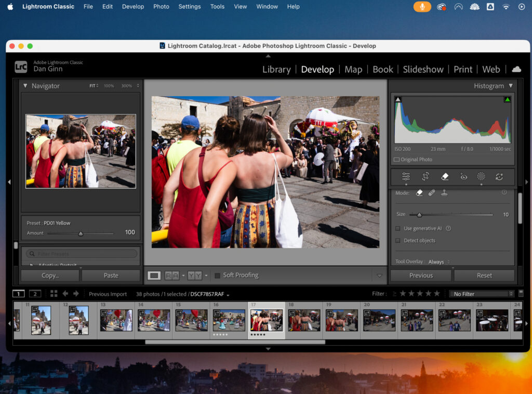Viewport: 532px width, 394px height.
Task: Open the Red Eye Correction tool
Action: (x=463, y=176)
